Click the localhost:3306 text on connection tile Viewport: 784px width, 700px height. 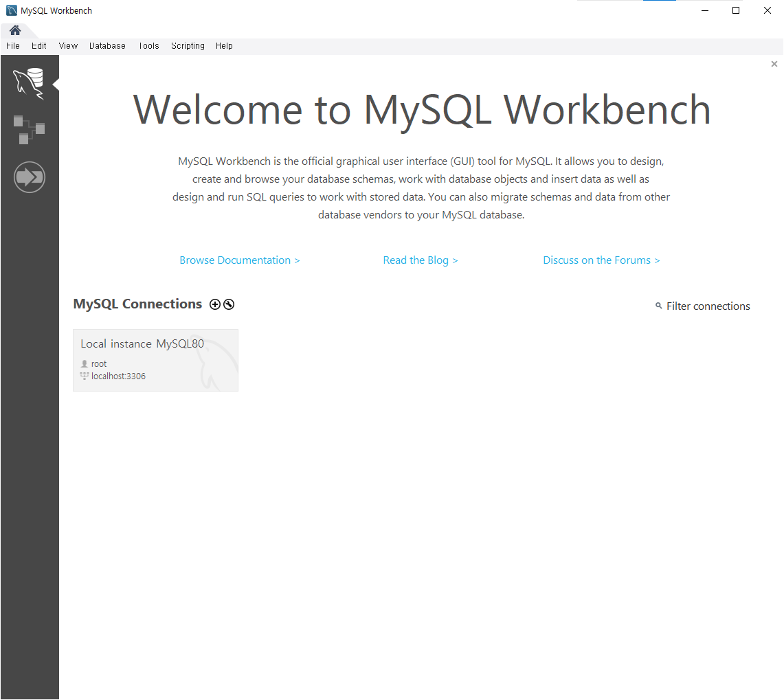click(x=118, y=376)
